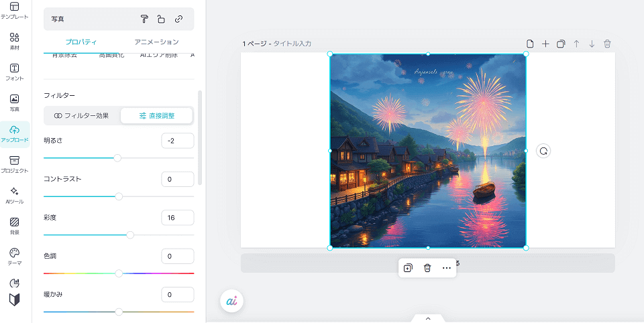Click the link icon in 写真 header

point(178,19)
